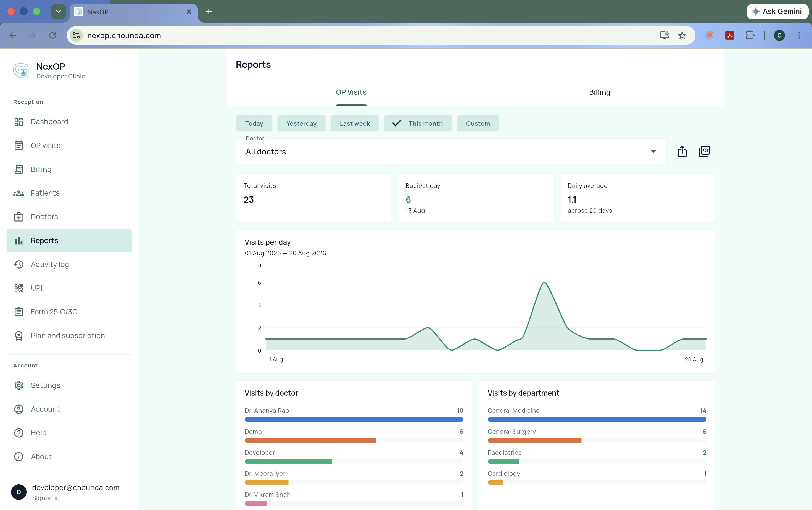Go to OP visits in sidebar
This screenshot has height=510, width=812.
pos(69,145)
